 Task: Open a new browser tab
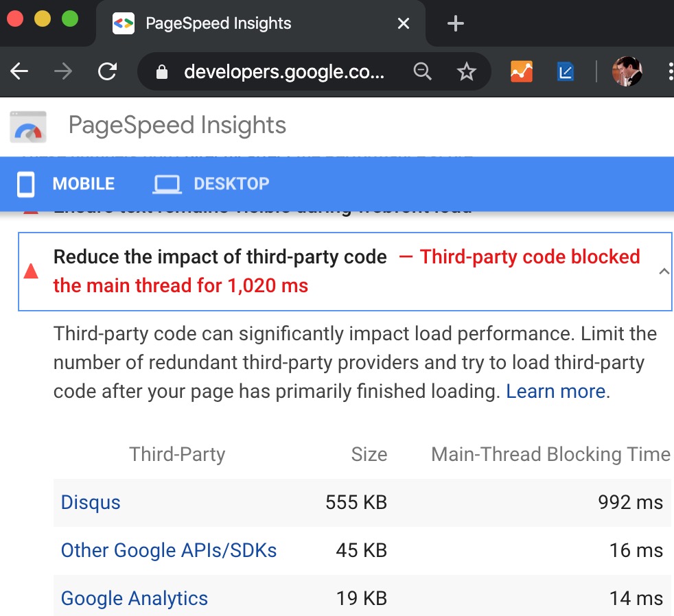(x=455, y=23)
